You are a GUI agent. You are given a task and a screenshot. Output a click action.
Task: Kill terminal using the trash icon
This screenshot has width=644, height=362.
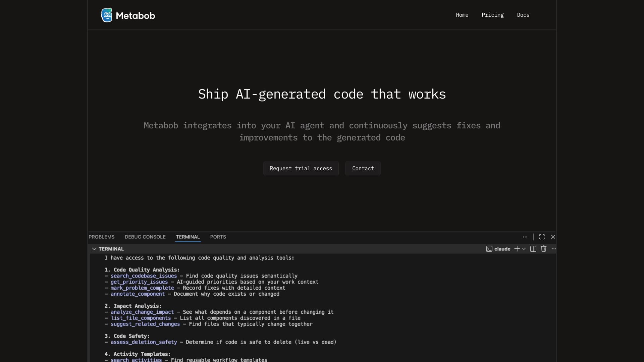543,249
